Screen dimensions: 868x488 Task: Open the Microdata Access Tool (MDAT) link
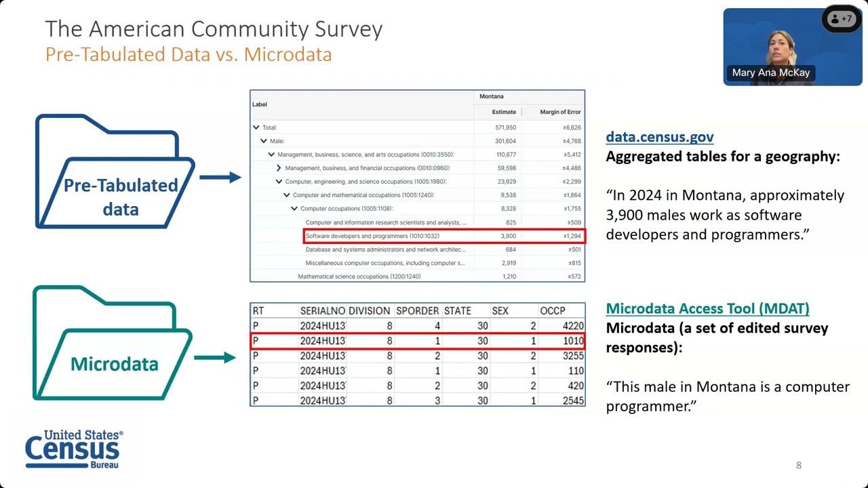point(707,308)
